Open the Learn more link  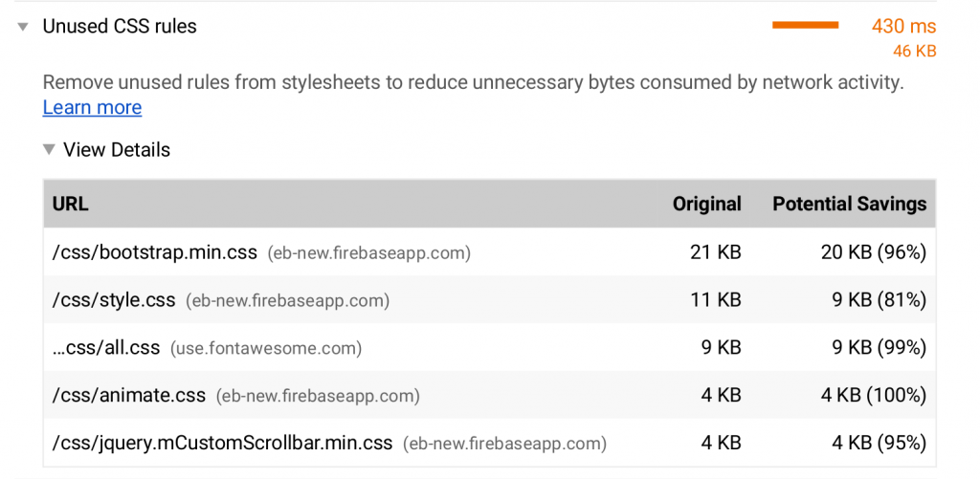point(92,107)
